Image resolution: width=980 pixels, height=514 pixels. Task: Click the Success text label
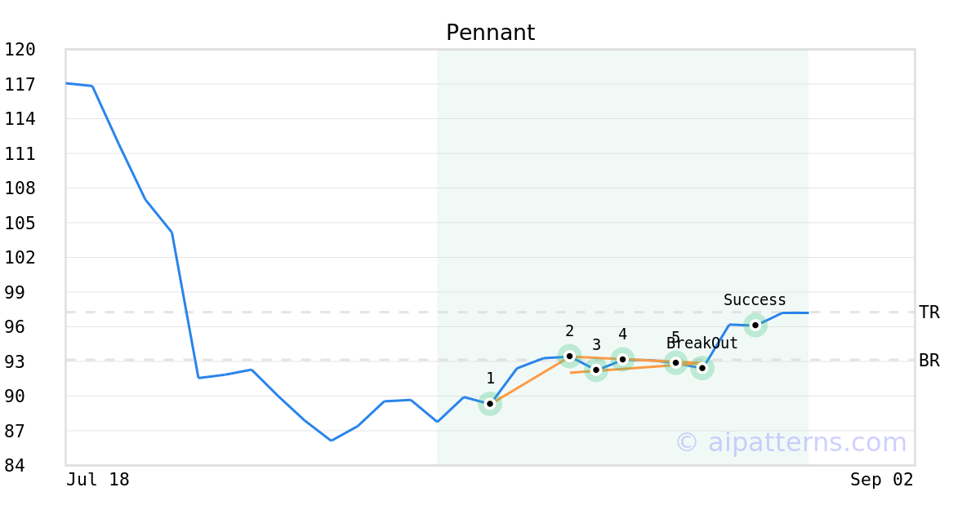(x=755, y=300)
